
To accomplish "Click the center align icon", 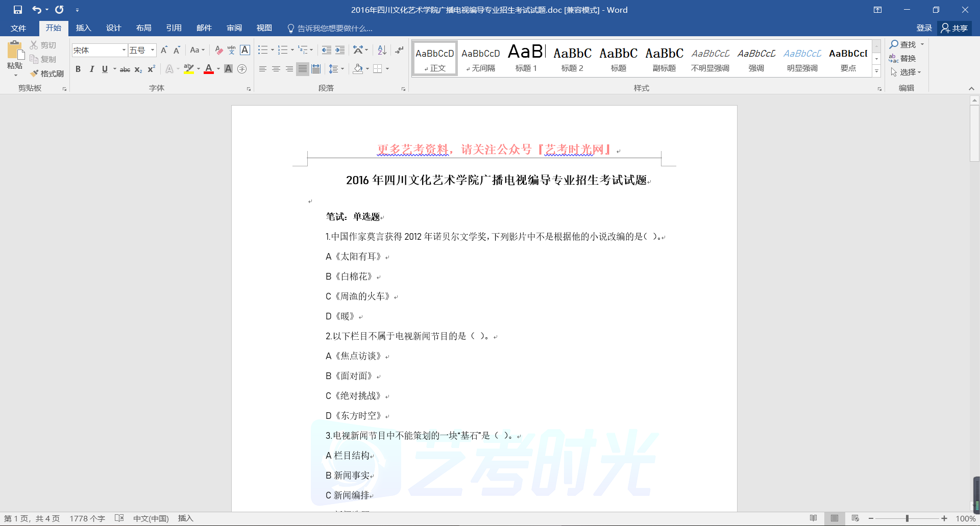I will click(276, 69).
